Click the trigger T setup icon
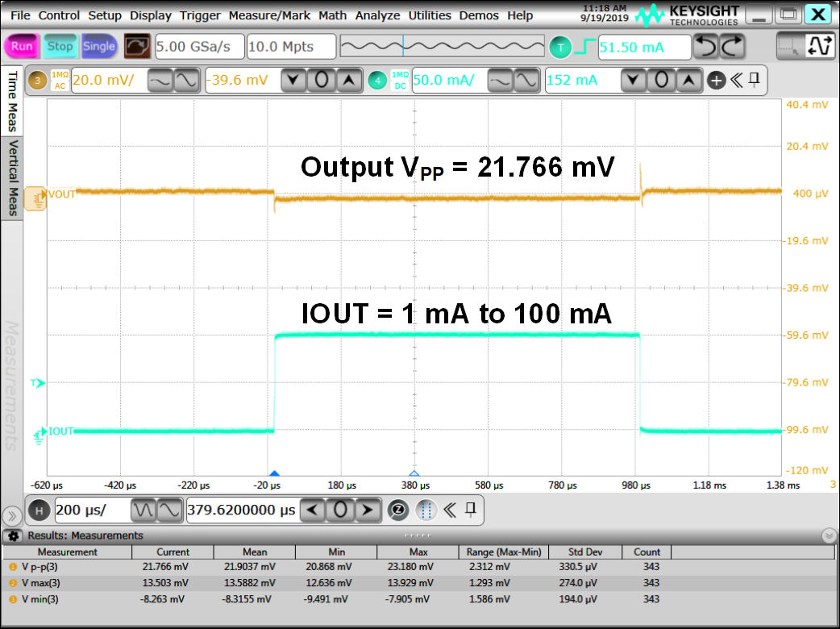The height and width of the screenshot is (629, 840). 559,48
